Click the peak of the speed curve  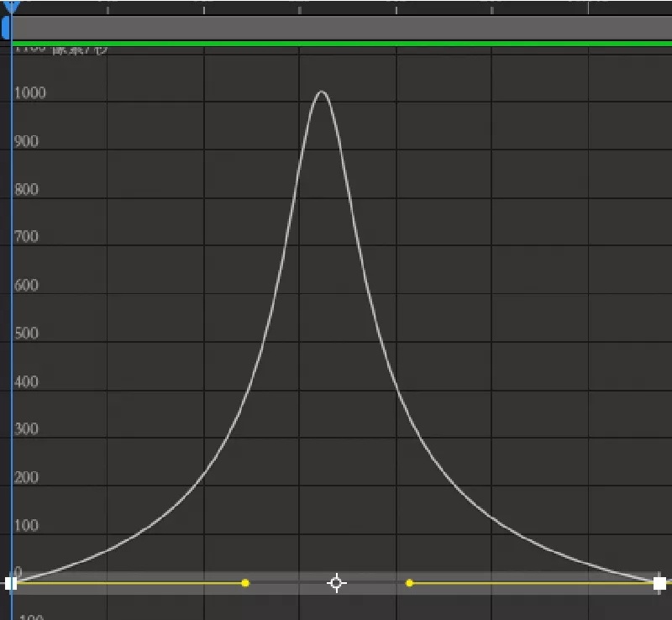[322, 92]
